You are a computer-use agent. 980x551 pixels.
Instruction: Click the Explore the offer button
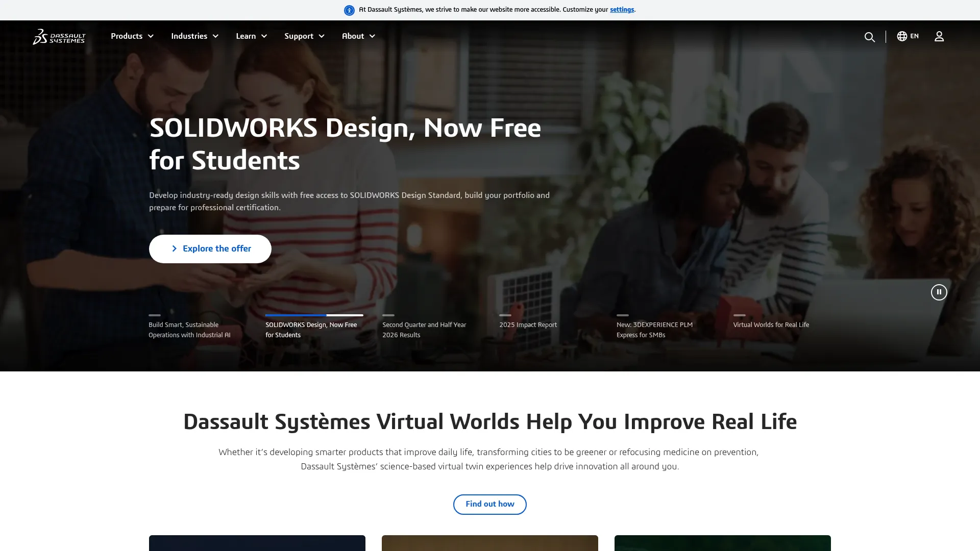coord(210,249)
